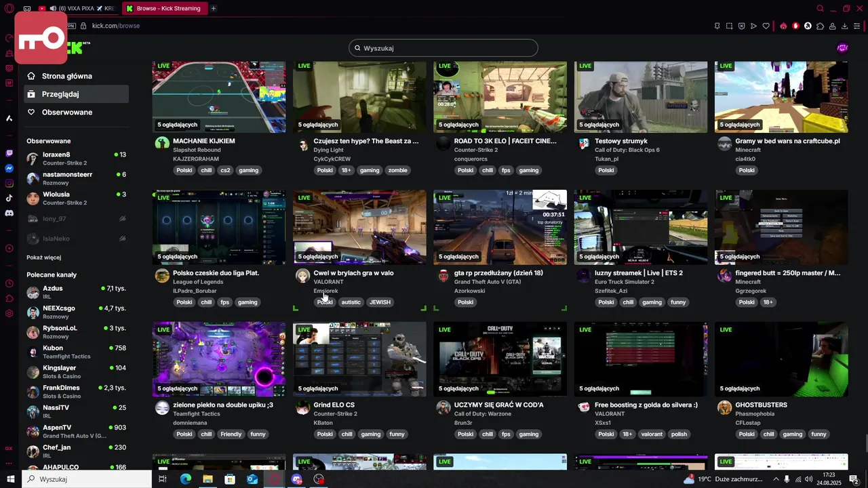The height and width of the screenshot is (488, 868).
Task: Open the Slapshot Rebound category link
Action: coord(197,150)
